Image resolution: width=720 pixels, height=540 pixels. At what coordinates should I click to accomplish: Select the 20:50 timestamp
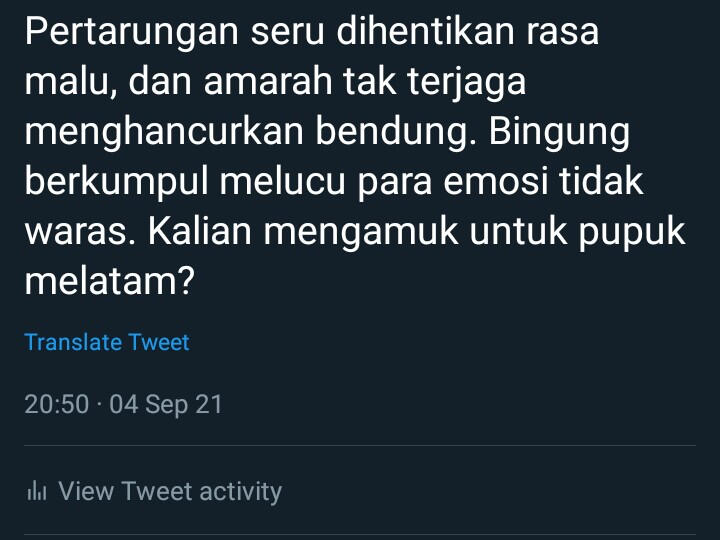(56, 405)
